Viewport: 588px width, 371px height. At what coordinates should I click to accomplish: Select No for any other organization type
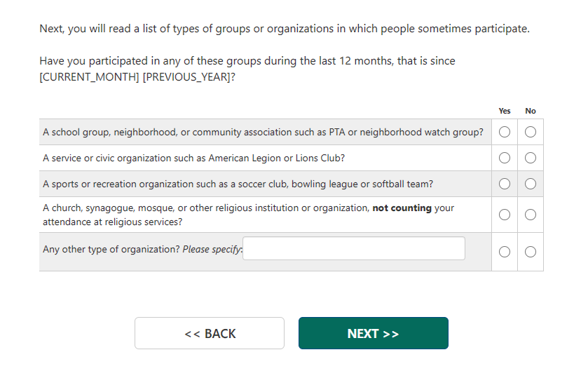coord(531,252)
